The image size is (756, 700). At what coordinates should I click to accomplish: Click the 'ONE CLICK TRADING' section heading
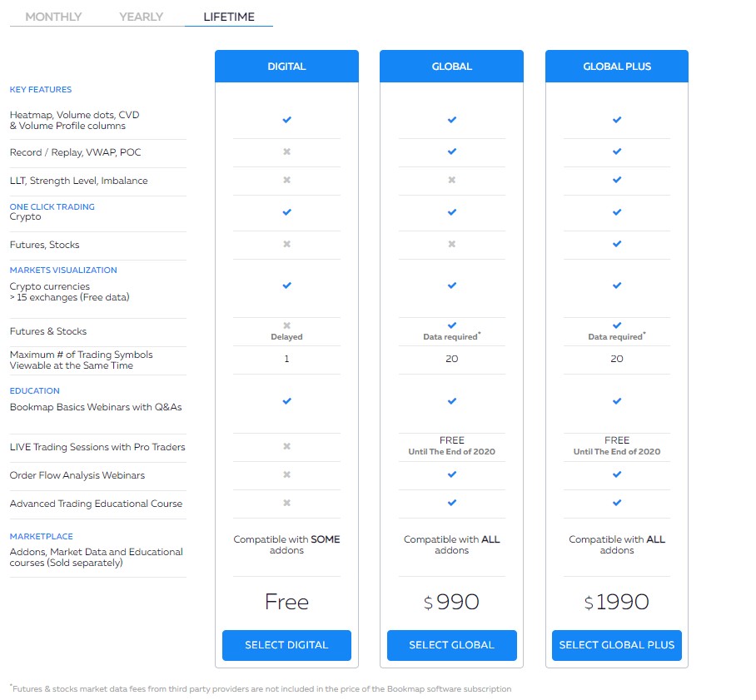click(52, 206)
